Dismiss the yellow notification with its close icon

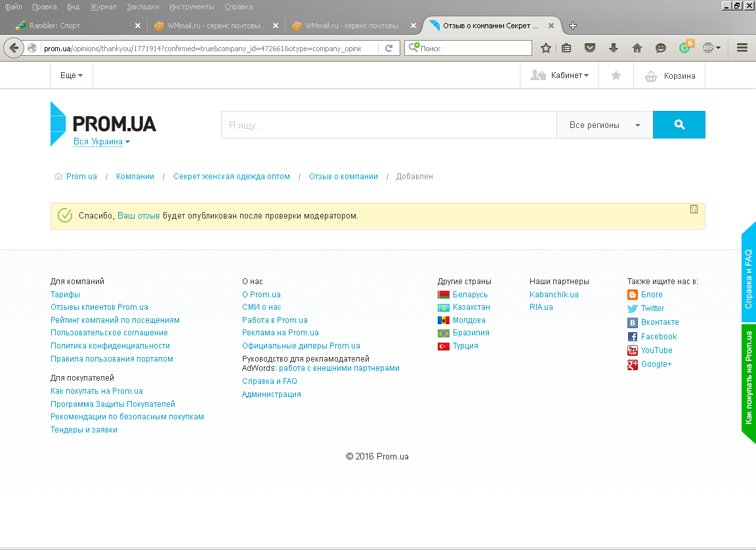(694, 209)
